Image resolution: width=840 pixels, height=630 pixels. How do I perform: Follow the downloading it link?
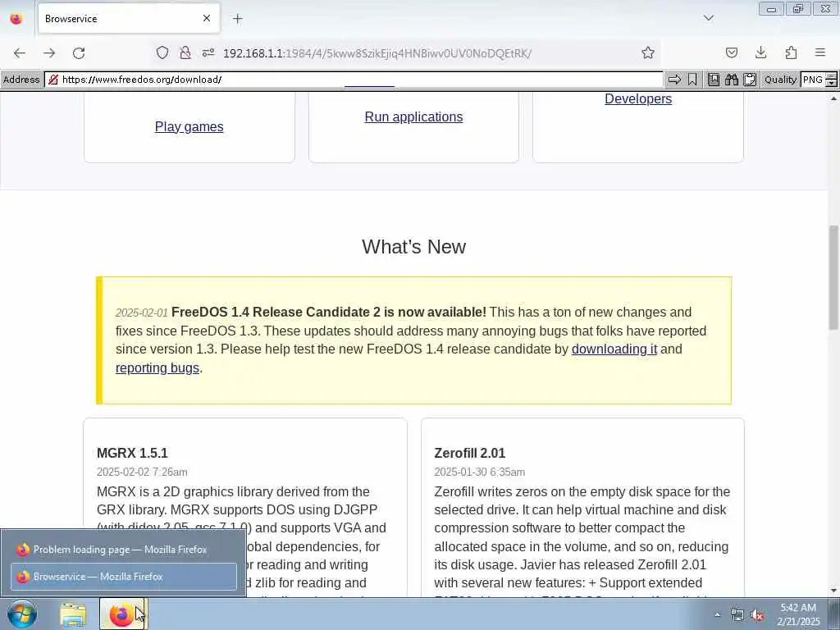[x=614, y=349]
